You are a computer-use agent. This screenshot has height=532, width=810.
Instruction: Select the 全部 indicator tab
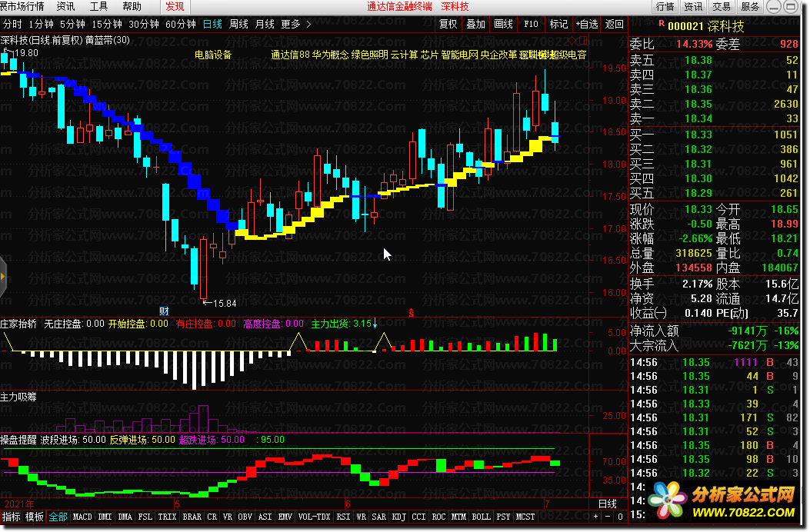[58, 517]
